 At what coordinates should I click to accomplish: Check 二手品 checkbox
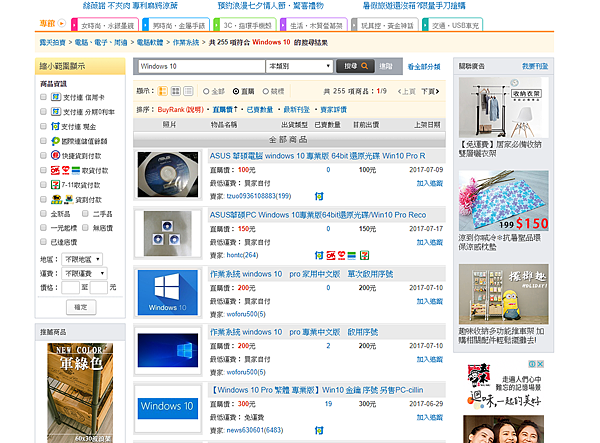pos(85,213)
